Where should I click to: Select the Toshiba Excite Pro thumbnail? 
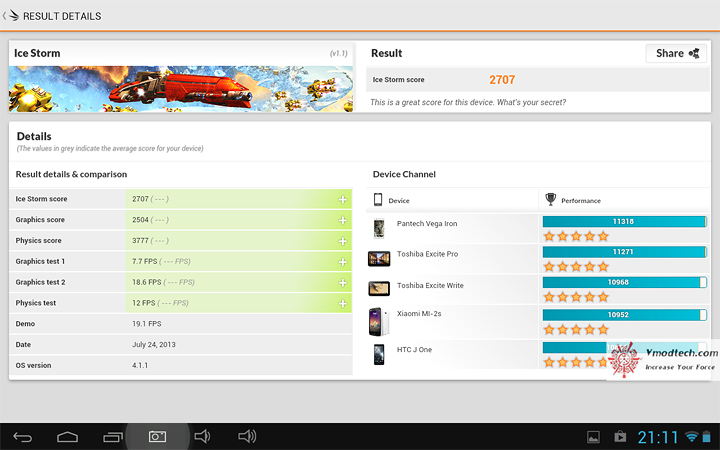pyautogui.click(x=379, y=259)
